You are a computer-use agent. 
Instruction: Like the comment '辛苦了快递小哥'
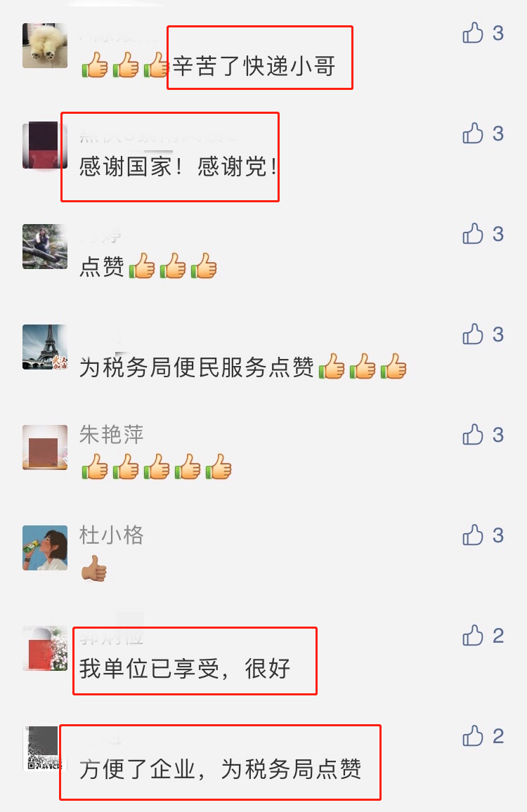coord(473,33)
